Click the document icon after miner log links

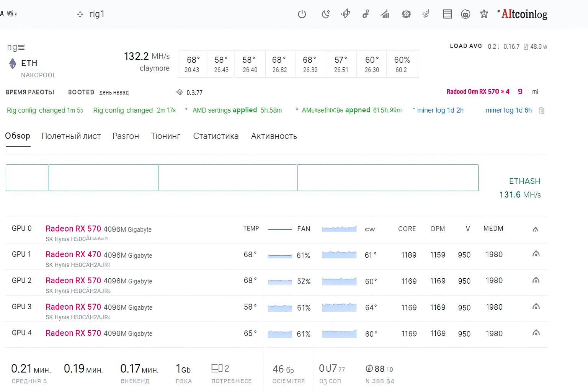(x=541, y=111)
